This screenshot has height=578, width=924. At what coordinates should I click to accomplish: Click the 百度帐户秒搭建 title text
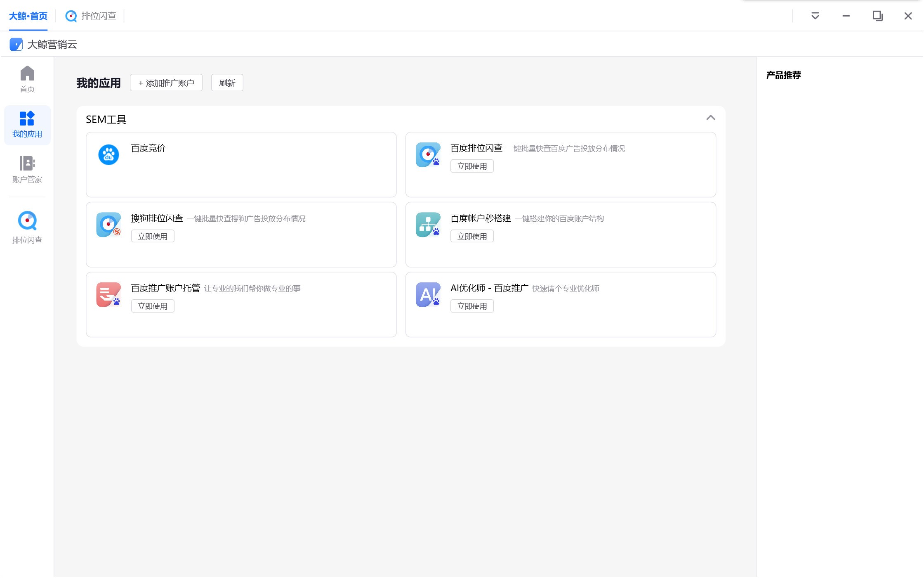[481, 218]
